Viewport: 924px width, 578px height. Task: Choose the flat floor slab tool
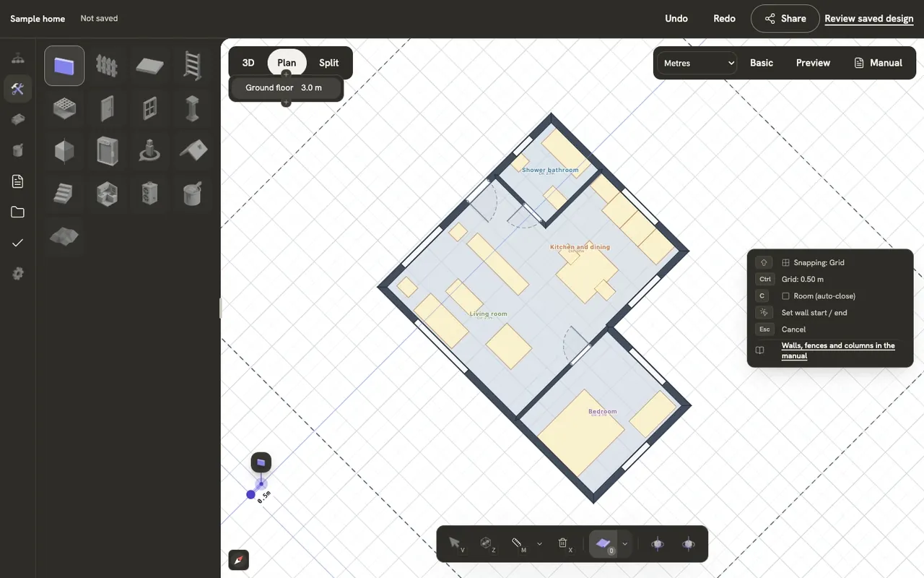pyautogui.click(x=149, y=66)
